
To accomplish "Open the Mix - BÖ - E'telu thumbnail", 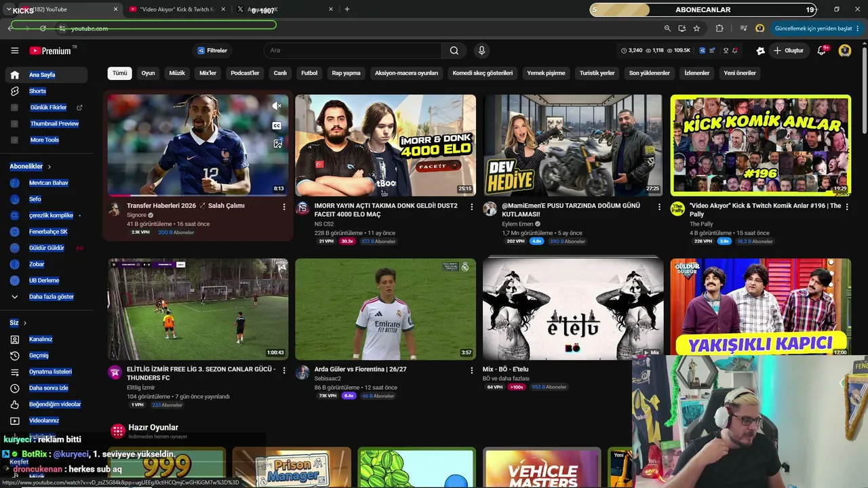I will [x=573, y=309].
